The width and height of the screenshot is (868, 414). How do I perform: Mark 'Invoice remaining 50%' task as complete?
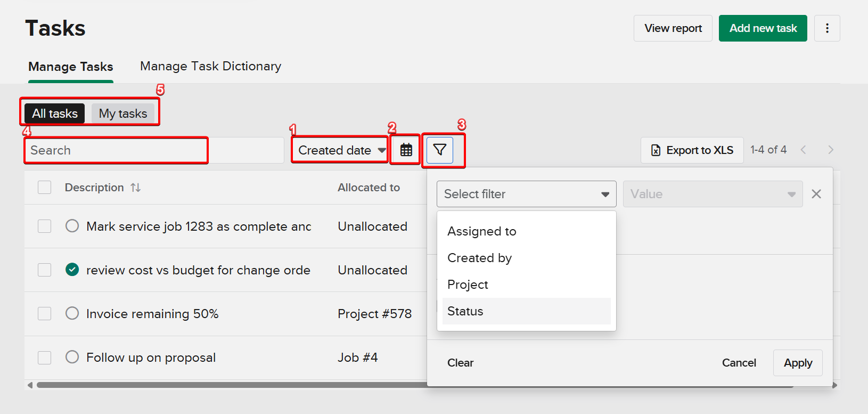coord(72,313)
